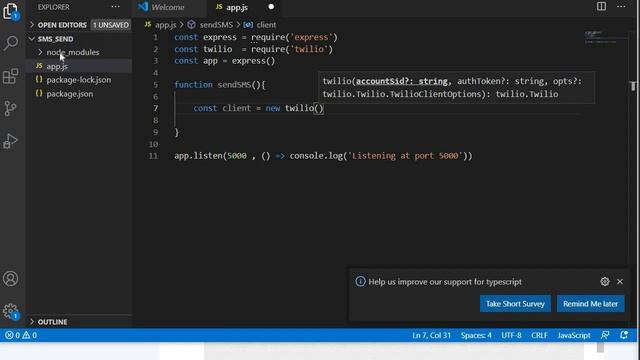Image resolution: width=640 pixels, height=360 pixels.
Task: Click the EXPLORER panel title
Action: point(53,7)
